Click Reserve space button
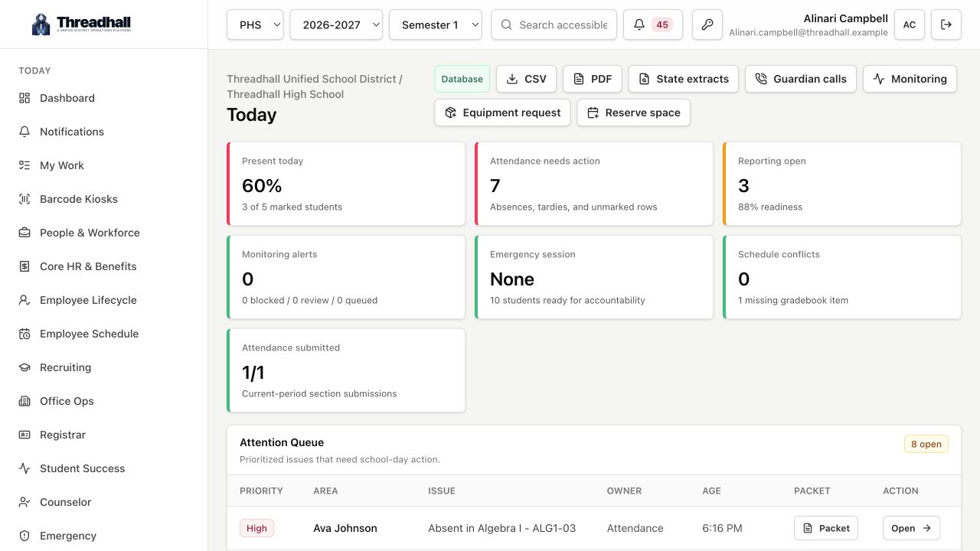The height and width of the screenshot is (551, 980). click(634, 112)
